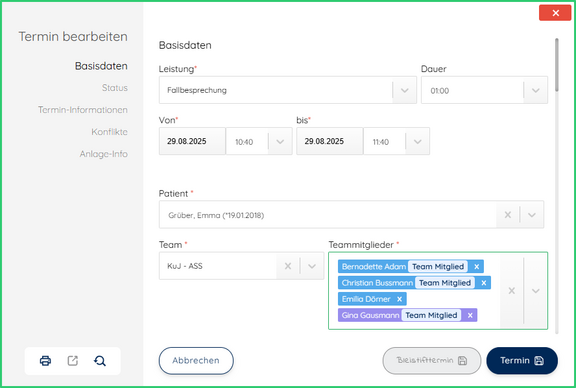The width and height of the screenshot is (576, 388).
Task: Go to the Status section
Action: [x=115, y=88]
